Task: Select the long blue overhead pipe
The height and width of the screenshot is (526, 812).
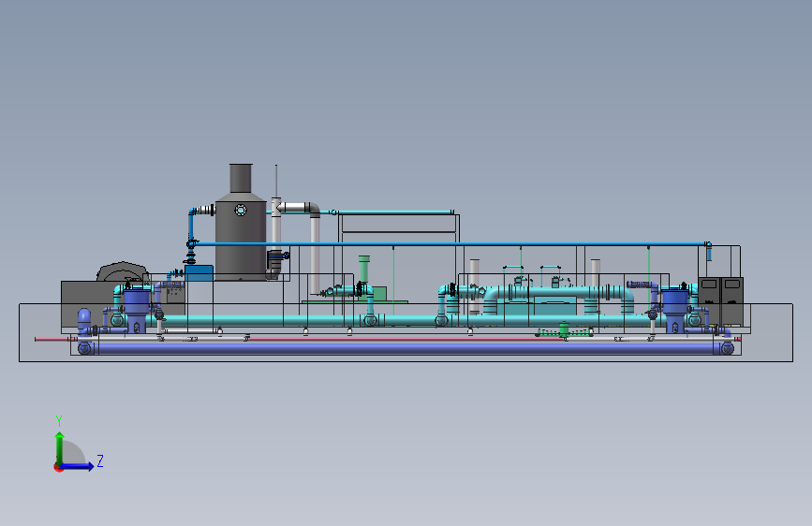Action: (x=450, y=243)
